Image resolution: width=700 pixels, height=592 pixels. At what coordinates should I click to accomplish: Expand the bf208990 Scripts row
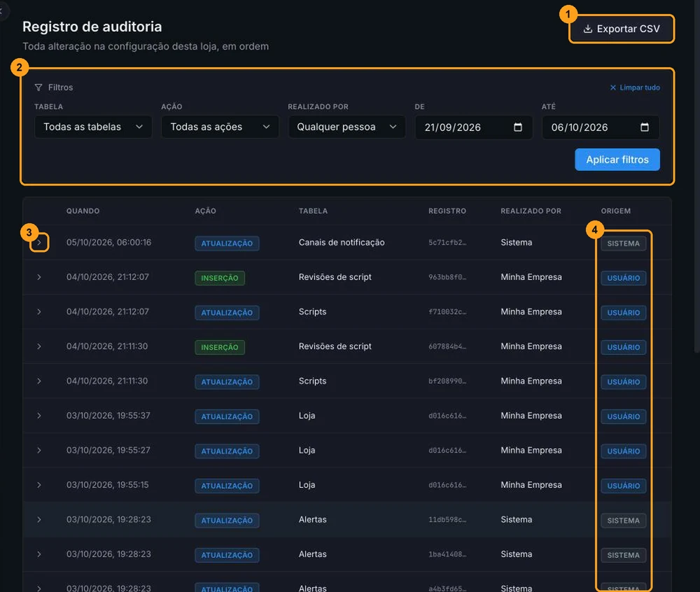tap(39, 381)
